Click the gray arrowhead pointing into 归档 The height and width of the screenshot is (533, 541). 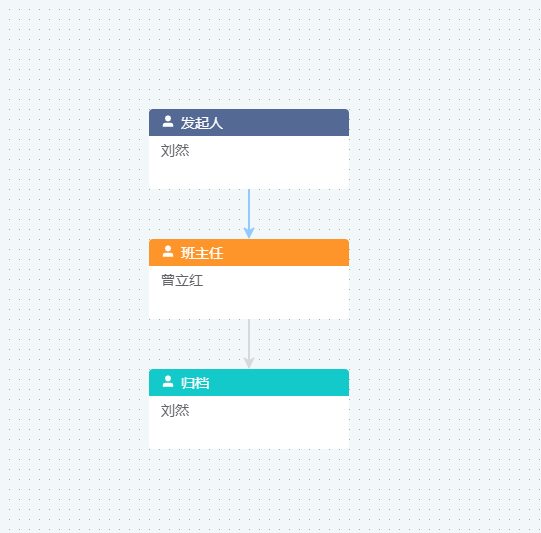click(249, 363)
